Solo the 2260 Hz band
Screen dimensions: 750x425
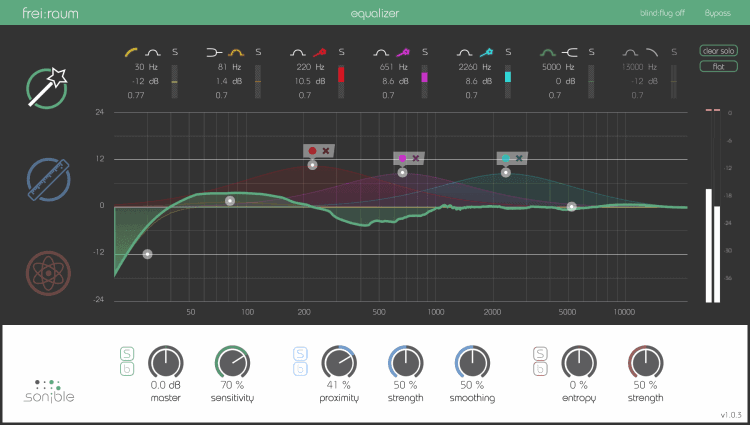508,52
